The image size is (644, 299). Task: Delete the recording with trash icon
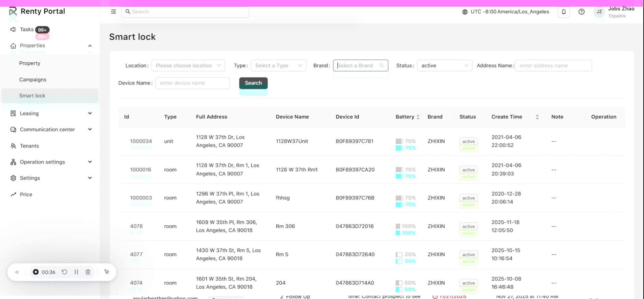pos(88,272)
